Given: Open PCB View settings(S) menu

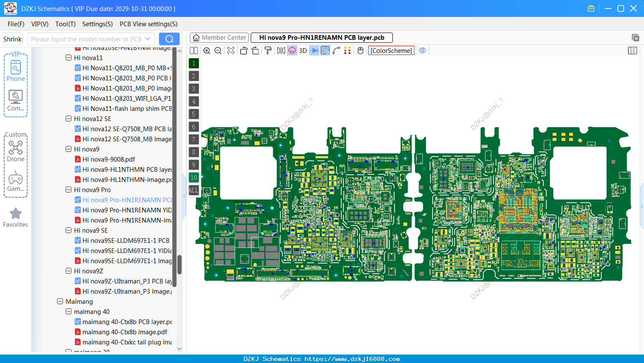Looking at the screenshot, I should click(148, 24).
